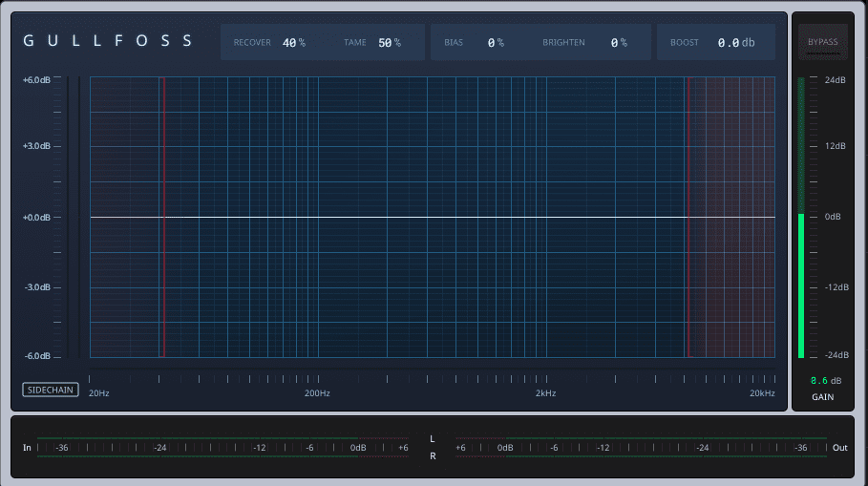This screenshot has width=868, height=486.
Task: Click the -6.0dB scale label
Action: [x=37, y=356]
